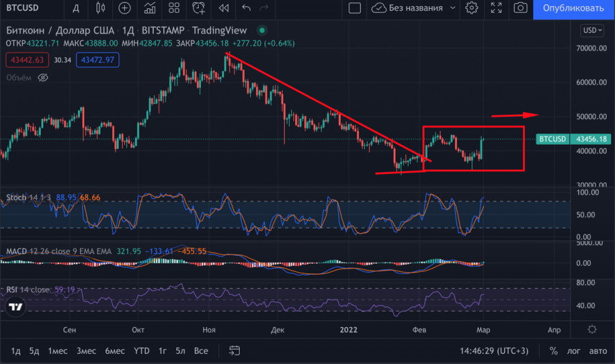
Task: Start bar replay mode
Action: coord(223,8)
